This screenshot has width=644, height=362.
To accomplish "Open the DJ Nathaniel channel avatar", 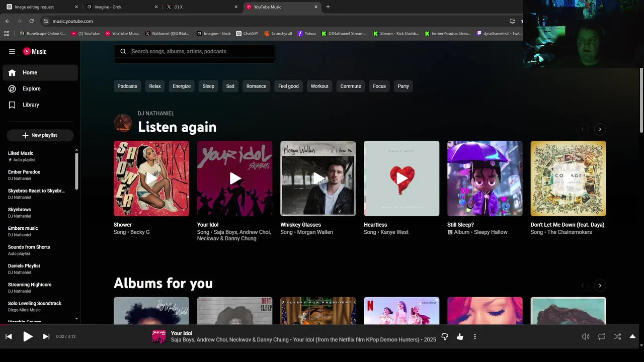I will 123,123.
